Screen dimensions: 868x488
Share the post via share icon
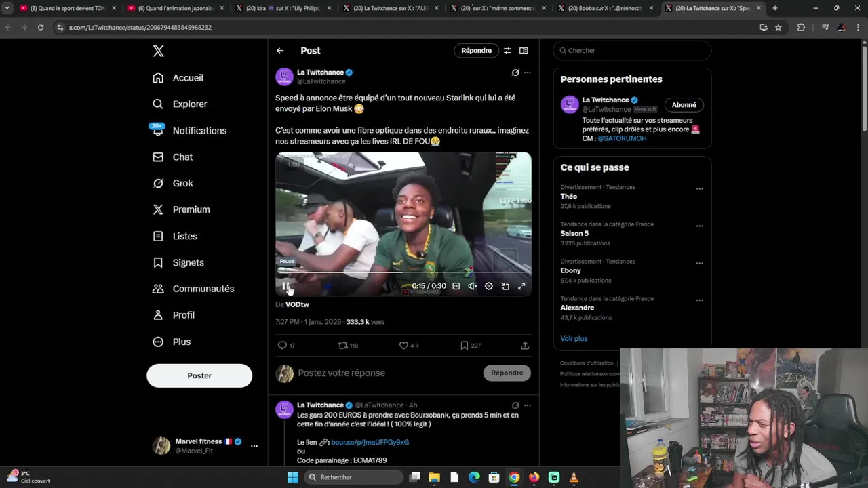(525, 346)
